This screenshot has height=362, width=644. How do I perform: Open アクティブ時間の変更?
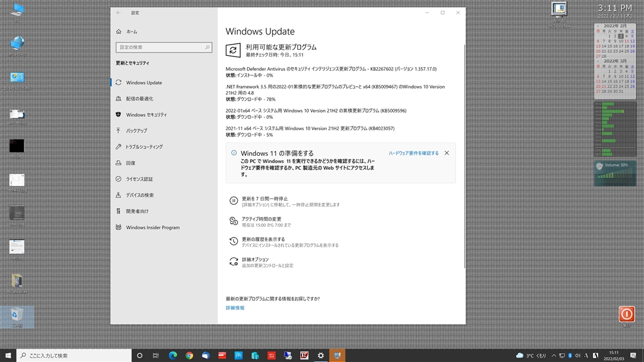pyautogui.click(x=261, y=222)
